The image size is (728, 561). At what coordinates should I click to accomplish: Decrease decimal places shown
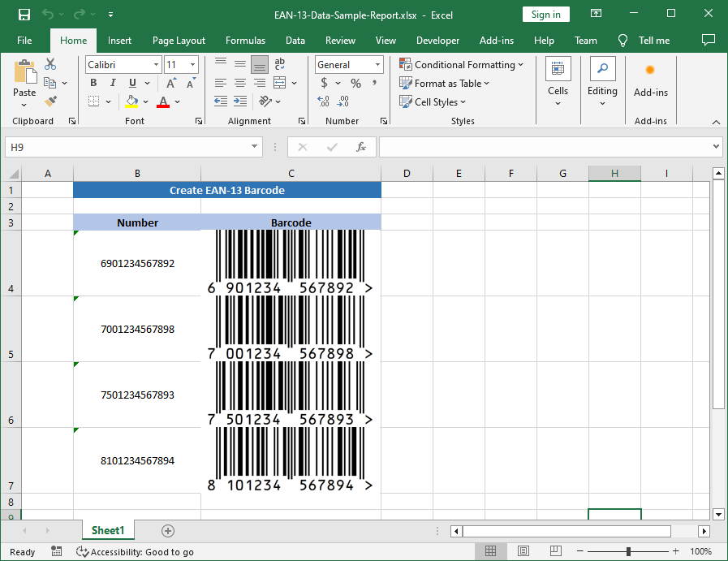pyautogui.click(x=342, y=101)
